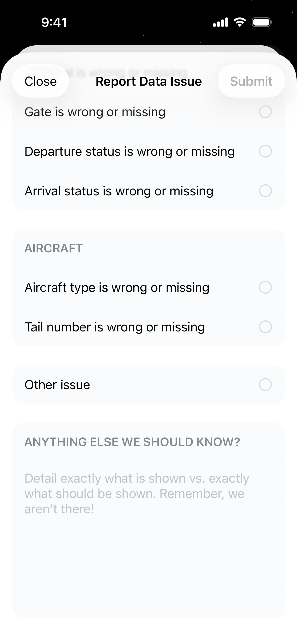Pick the Tail number radio circle
This screenshot has width=297, height=644.
click(265, 327)
